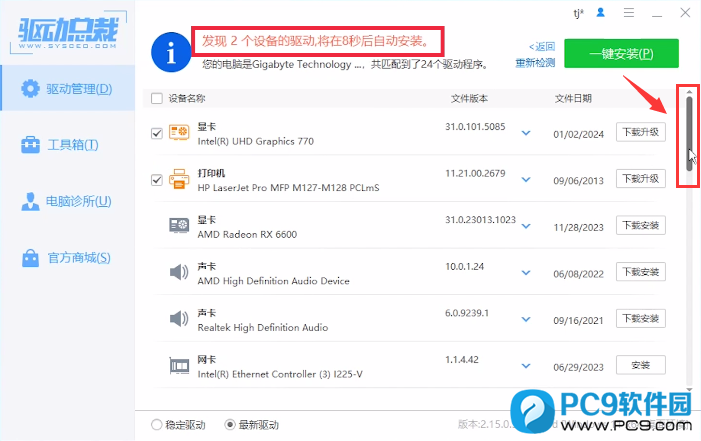Uncheck Intel UHD Graphics 770 checkbox
The height and width of the screenshot is (441, 701).
click(x=157, y=133)
